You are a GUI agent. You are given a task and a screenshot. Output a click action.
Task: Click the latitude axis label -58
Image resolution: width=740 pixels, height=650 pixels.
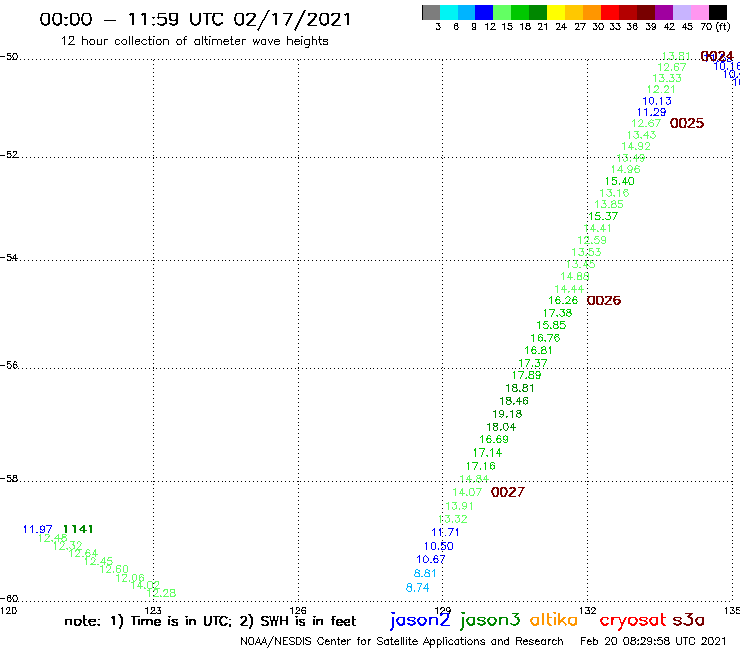(9, 478)
